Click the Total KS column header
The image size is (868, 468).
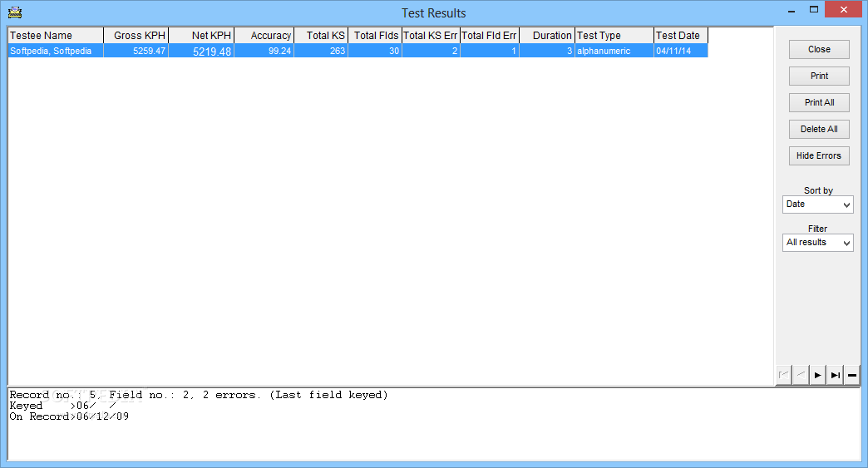[321, 36]
